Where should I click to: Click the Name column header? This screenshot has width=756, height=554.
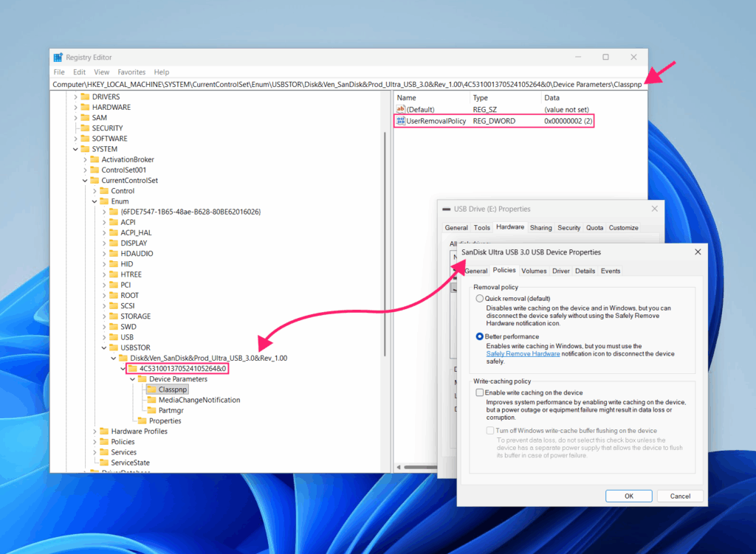(432, 98)
